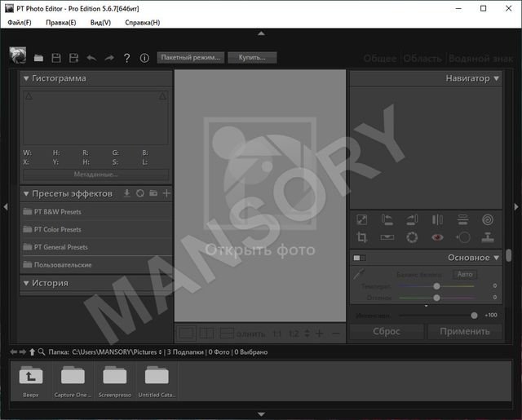The width and height of the screenshot is (522, 420).
Task: Toggle the Основное panel on/off switch
Action: point(359,258)
